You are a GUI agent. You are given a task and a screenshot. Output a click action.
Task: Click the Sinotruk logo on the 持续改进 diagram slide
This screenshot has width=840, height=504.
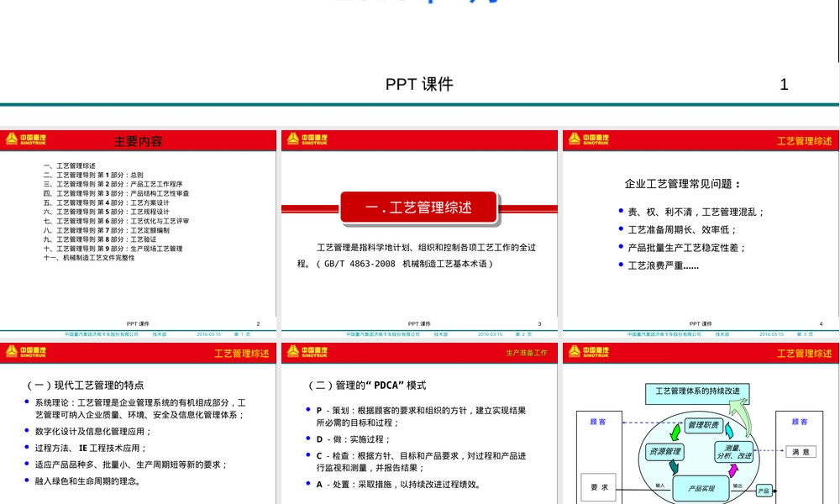pyautogui.click(x=588, y=351)
